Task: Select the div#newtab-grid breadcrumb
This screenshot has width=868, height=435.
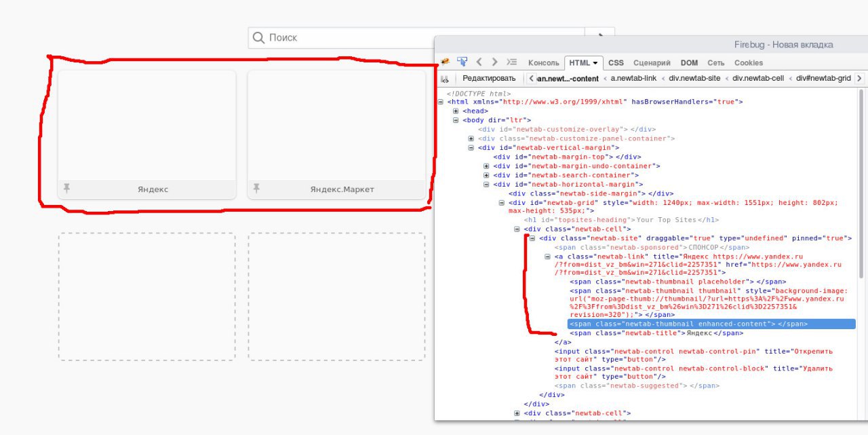Action: point(823,79)
